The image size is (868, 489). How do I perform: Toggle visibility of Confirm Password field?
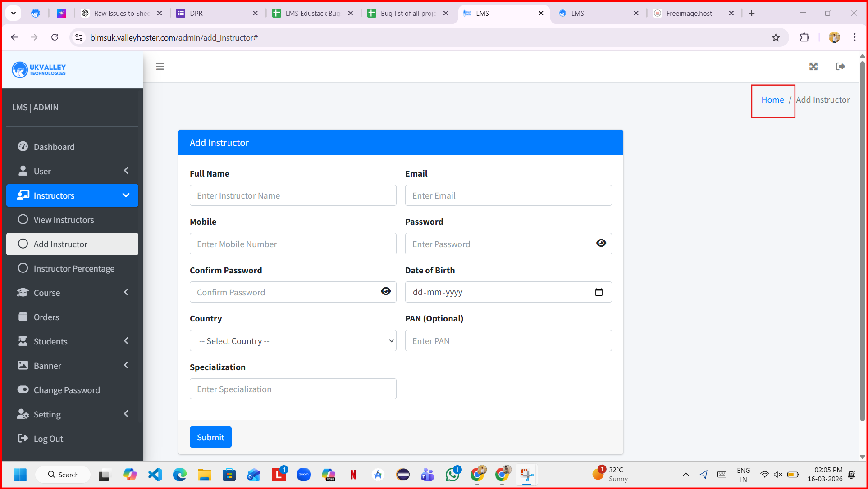point(386,291)
